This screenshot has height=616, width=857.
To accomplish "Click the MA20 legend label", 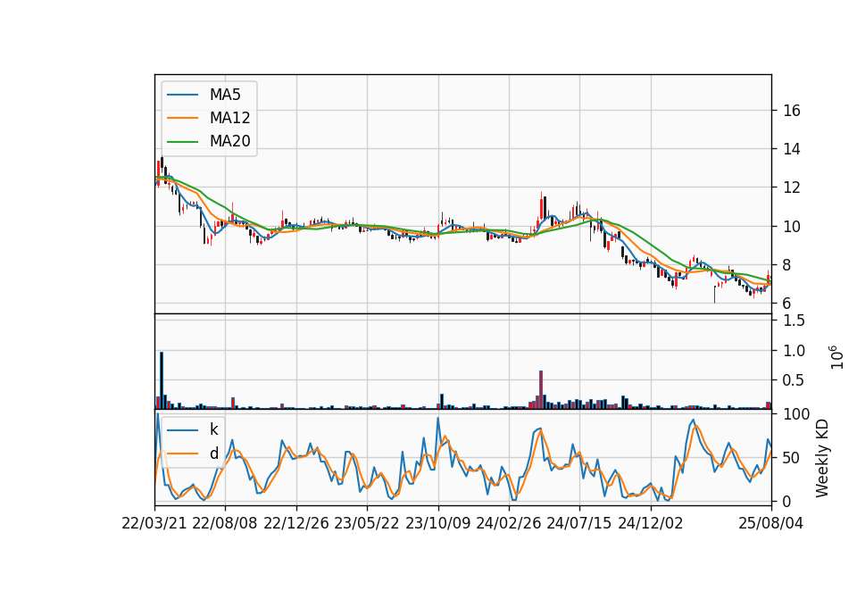I will [229, 141].
